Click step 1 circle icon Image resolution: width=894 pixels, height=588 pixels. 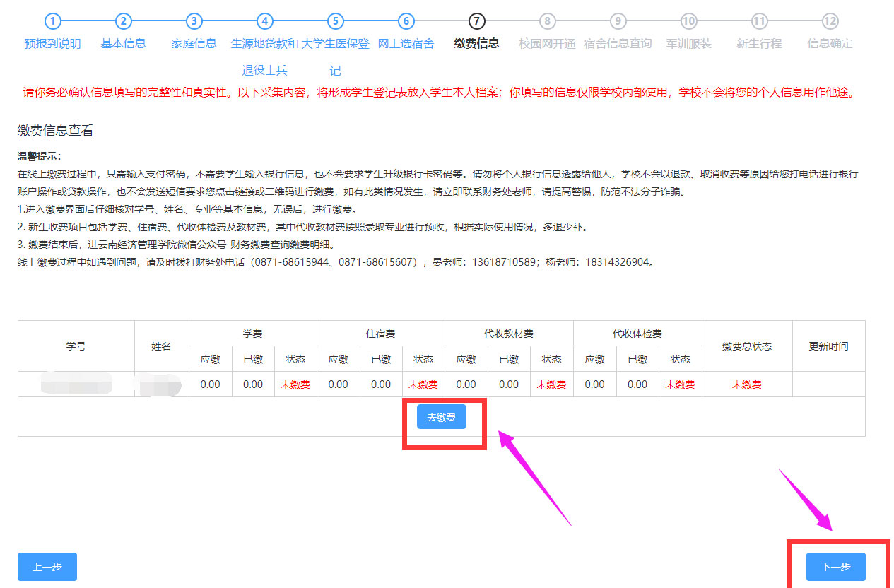tap(53, 21)
